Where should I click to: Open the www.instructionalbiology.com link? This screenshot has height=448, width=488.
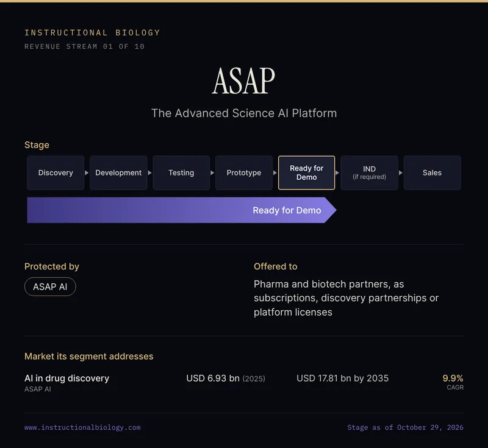(82, 427)
